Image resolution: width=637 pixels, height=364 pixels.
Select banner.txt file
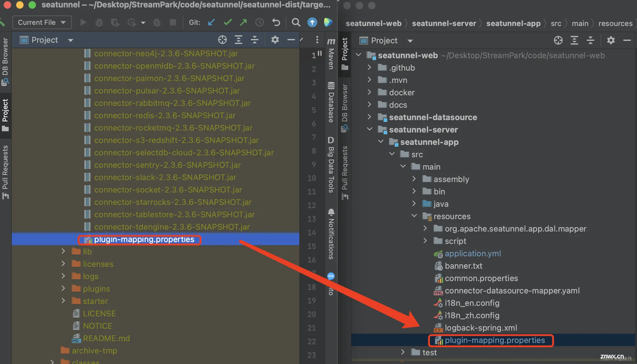463,266
